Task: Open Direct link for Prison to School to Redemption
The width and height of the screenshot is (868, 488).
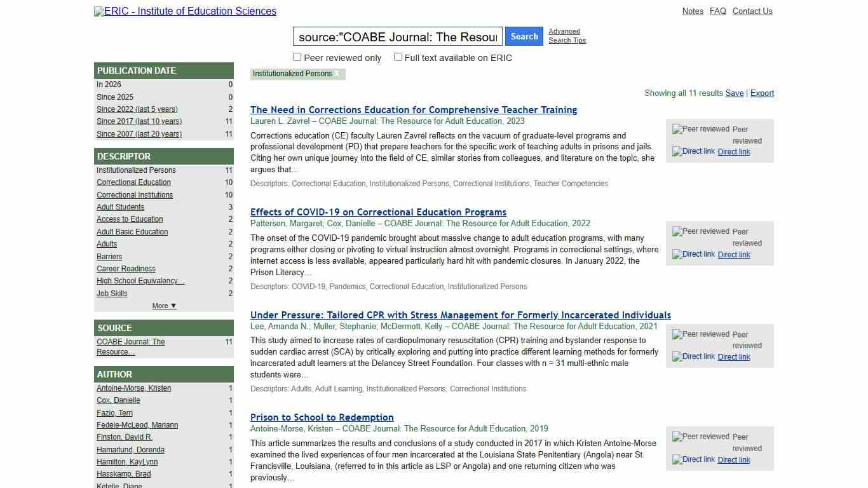Action: click(733, 459)
